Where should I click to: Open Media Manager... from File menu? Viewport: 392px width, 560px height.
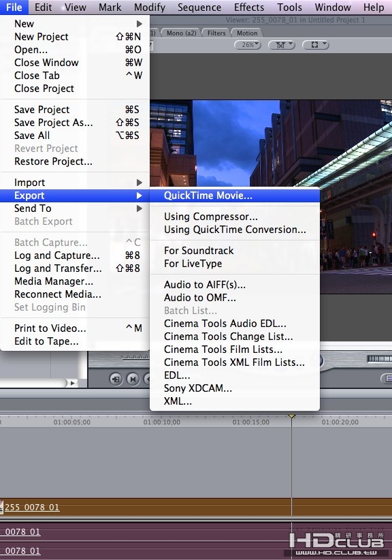tap(75, 281)
